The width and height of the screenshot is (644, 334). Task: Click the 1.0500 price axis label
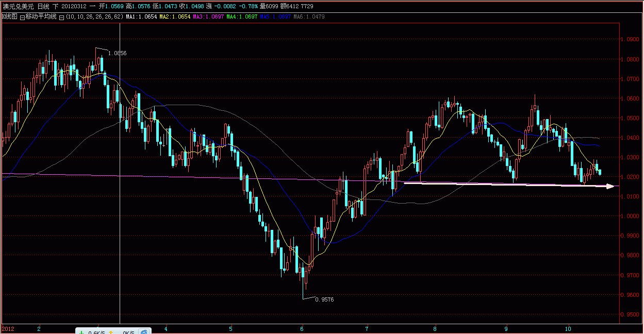(x=630, y=118)
